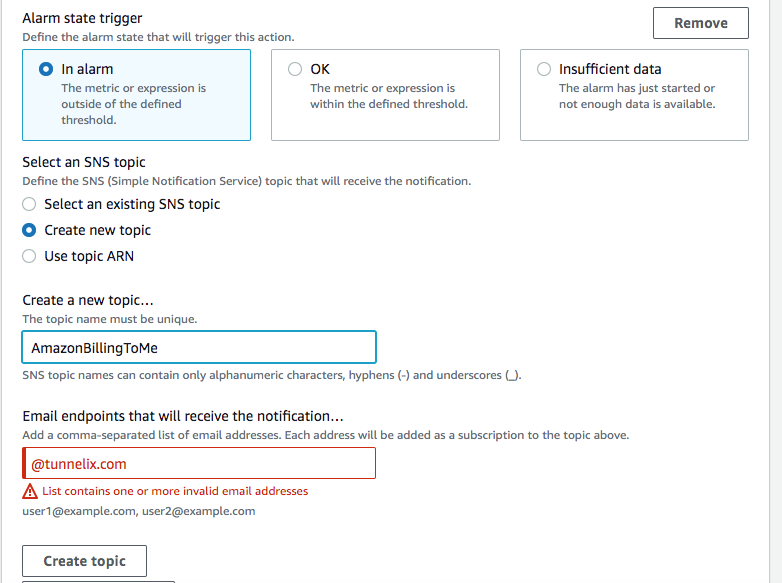Select the Create new topic radio

point(30,230)
